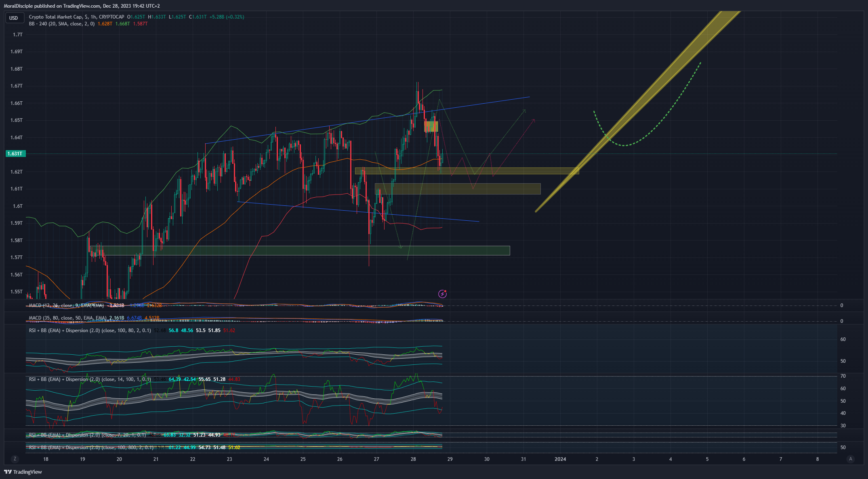The image size is (868, 479).
Task: Click the green support zone rectangle near 1.57T
Action: (300, 251)
